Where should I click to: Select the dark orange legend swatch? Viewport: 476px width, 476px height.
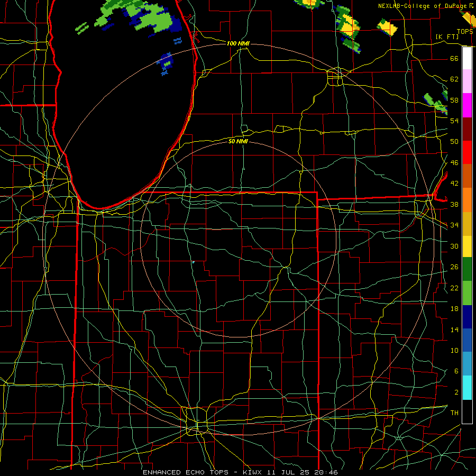tap(467, 176)
